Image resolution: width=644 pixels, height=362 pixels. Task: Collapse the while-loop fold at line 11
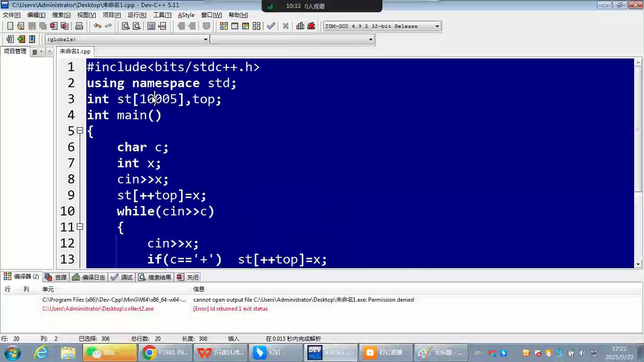[x=80, y=227]
